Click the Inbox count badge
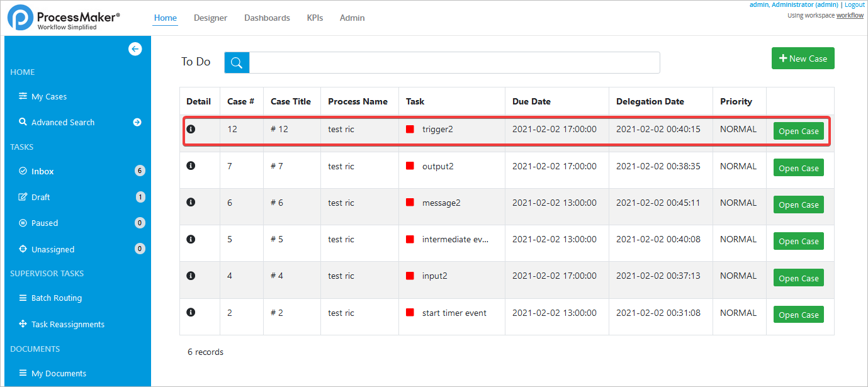868x387 pixels. pyautogui.click(x=140, y=171)
